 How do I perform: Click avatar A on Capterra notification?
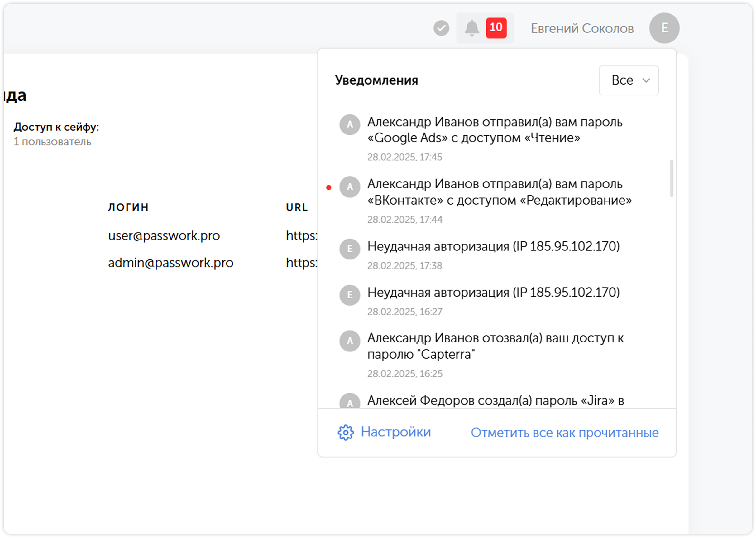click(x=350, y=341)
